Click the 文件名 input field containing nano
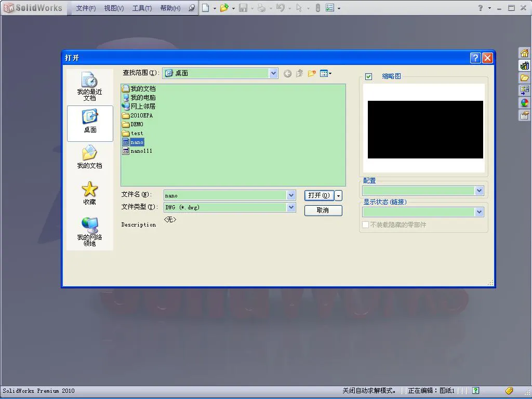Viewport: 532px width, 399px height. click(x=225, y=195)
